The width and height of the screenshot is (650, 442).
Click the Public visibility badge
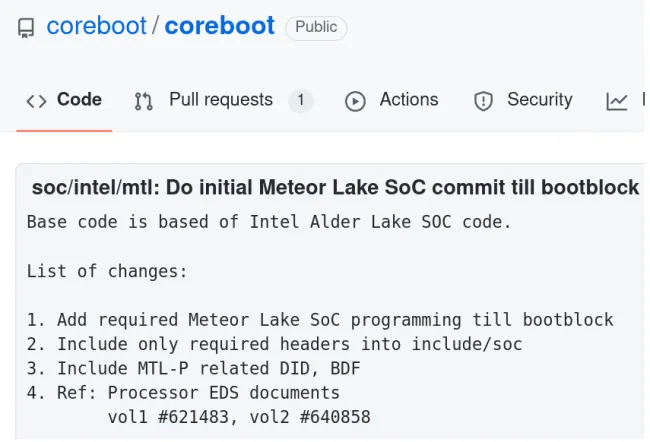click(316, 27)
